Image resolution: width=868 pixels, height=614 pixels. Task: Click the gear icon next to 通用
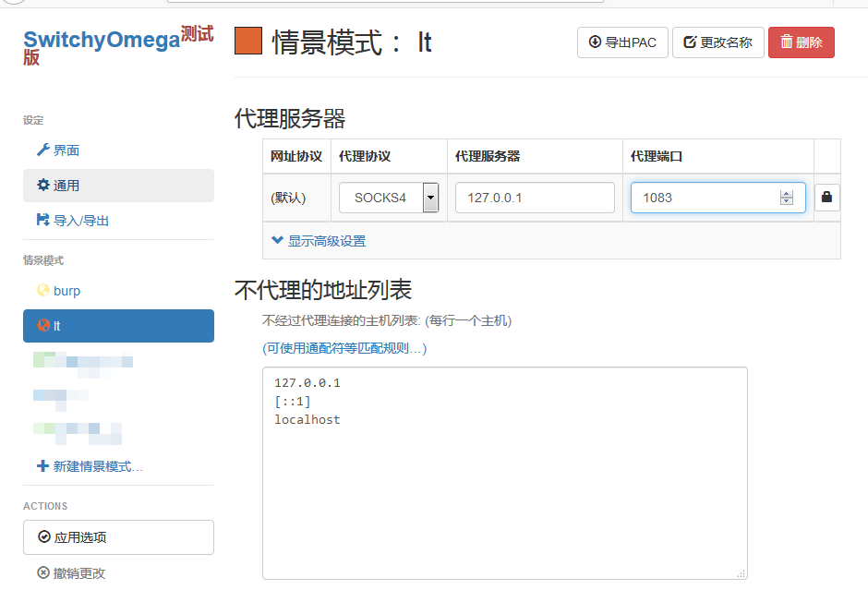pyautogui.click(x=42, y=186)
